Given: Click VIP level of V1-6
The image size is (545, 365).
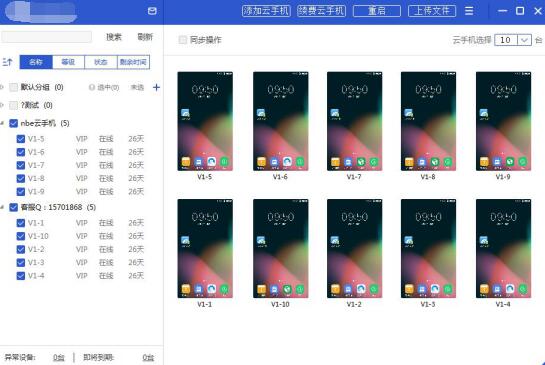Looking at the screenshot, I should [x=82, y=152].
